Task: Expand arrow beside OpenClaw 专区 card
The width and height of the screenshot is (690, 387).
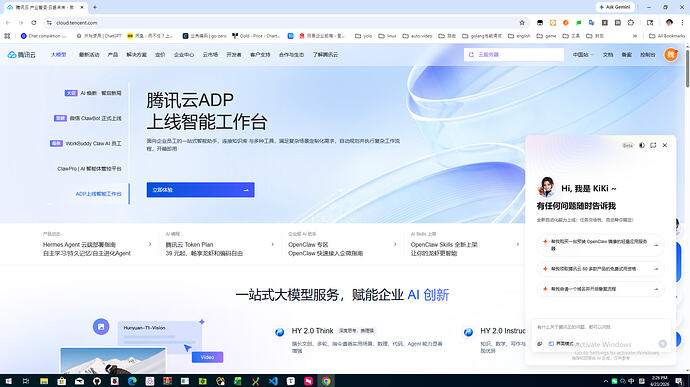Action: [395, 244]
